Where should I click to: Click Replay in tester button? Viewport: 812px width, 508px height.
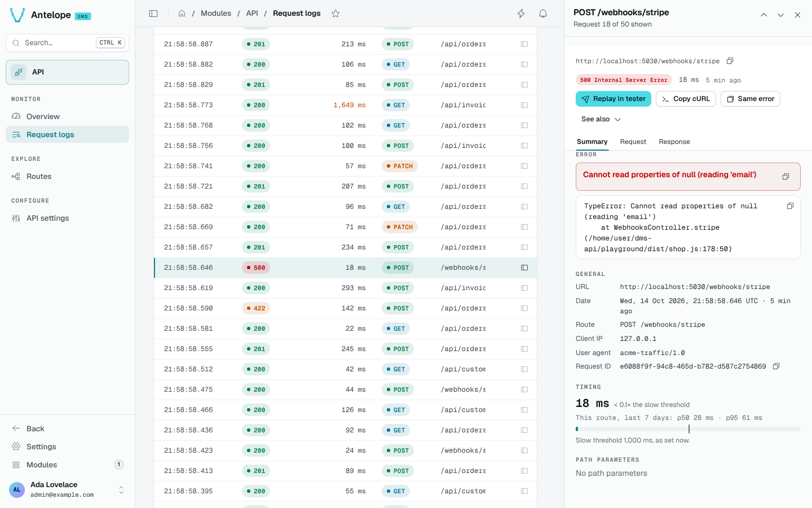tap(614, 99)
